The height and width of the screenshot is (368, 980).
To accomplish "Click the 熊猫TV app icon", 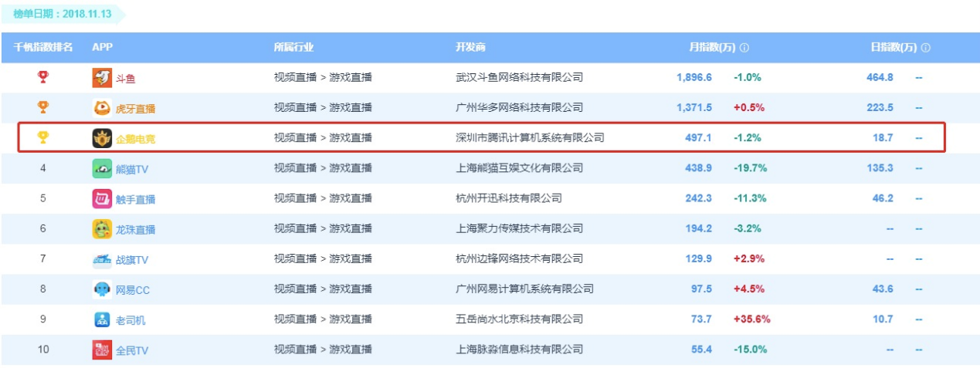I will [102, 168].
